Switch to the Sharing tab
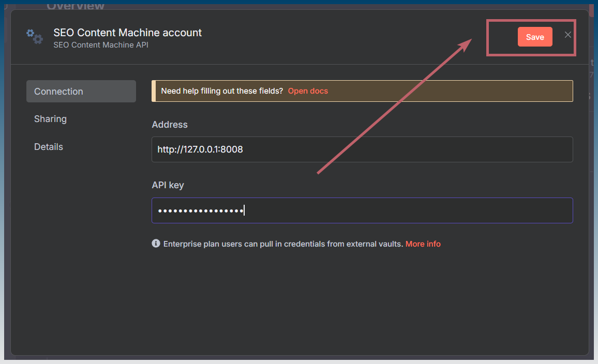Image resolution: width=598 pixels, height=364 pixels. (50, 119)
